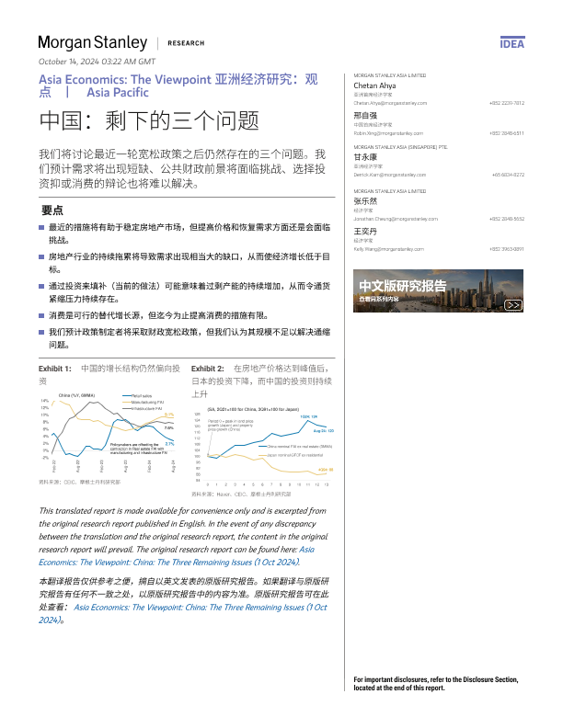Screen dimensions: 563x728
Task: Click the IDEA badge icon
Action: [511, 43]
